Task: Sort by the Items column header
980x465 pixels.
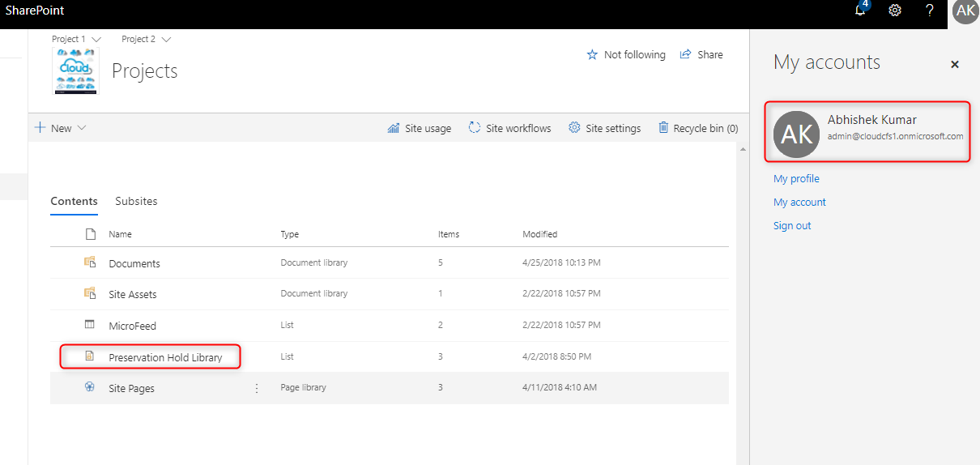Action: coord(449,234)
